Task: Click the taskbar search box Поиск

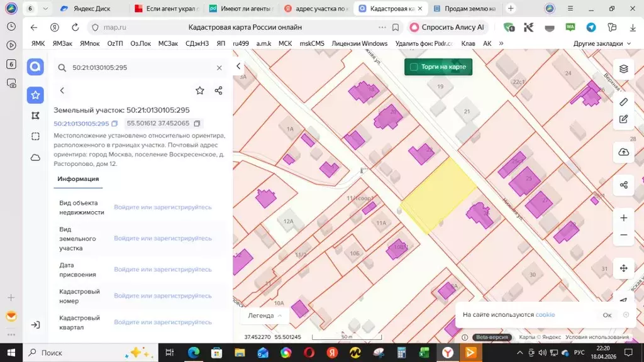Action: tap(91, 353)
